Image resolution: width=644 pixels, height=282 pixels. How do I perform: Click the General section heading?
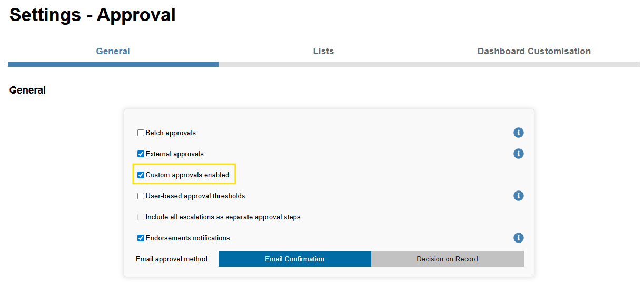pyautogui.click(x=27, y=90)
